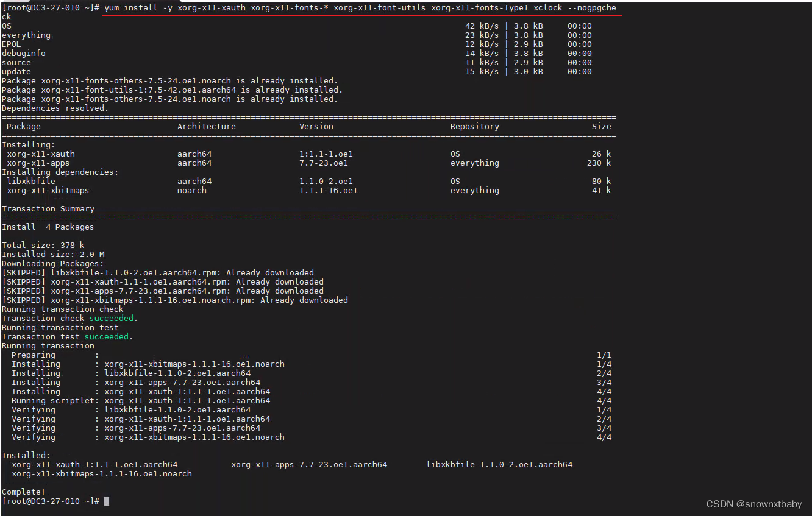Select 'xorg-x11-xbitmaps' under Installing dependencies
Image resolution: width=812 pixels, height=516 pixels.
point(48,191)
